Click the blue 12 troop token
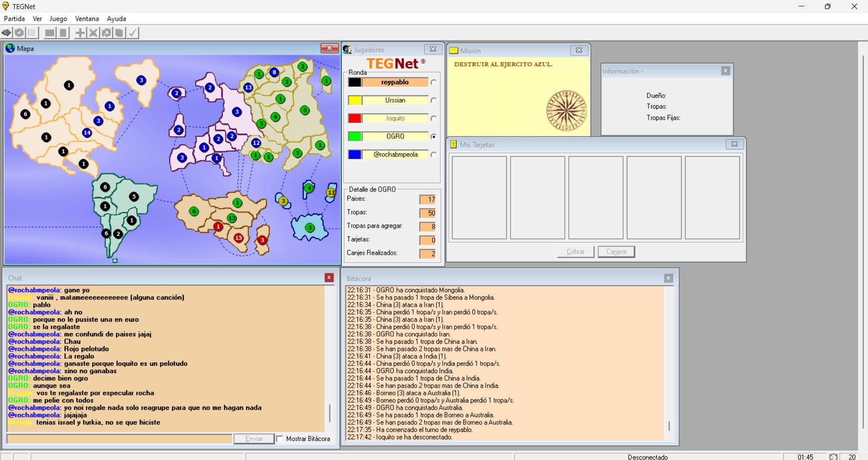Image resolution: width=868 pixels, height=460 pixels. 256,143
